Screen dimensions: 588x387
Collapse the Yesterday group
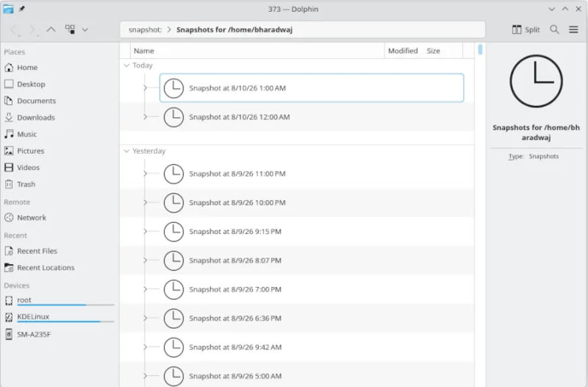[126, 151]
